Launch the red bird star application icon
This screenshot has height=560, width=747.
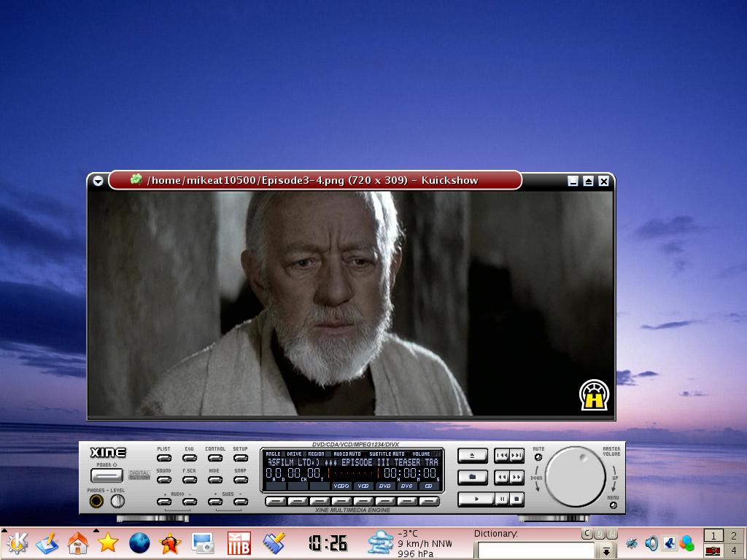170,543
